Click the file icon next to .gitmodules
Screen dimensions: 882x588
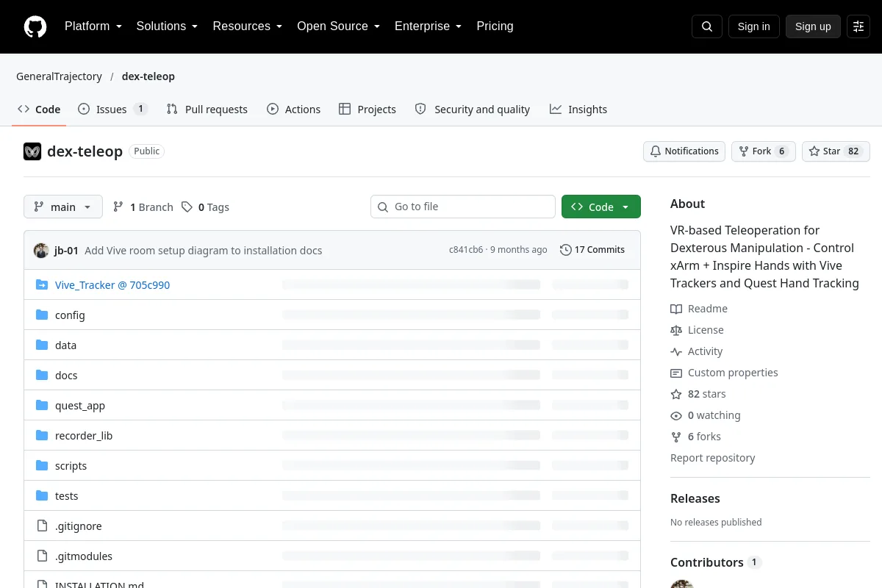tap(42, 556)
